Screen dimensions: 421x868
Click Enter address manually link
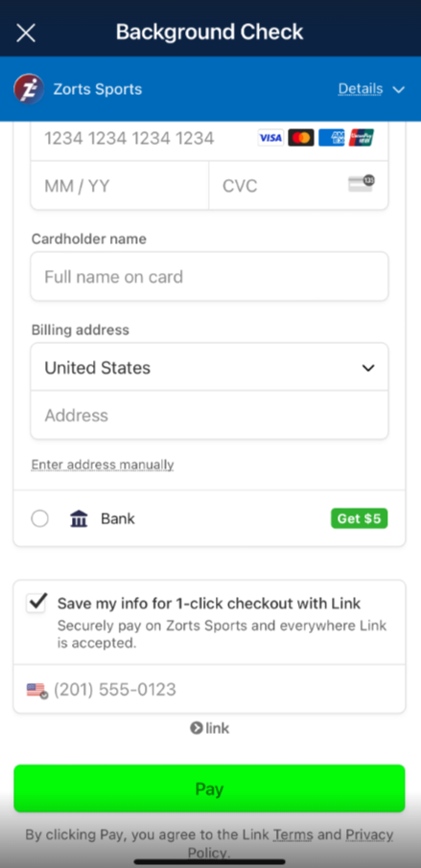[103, 465]
